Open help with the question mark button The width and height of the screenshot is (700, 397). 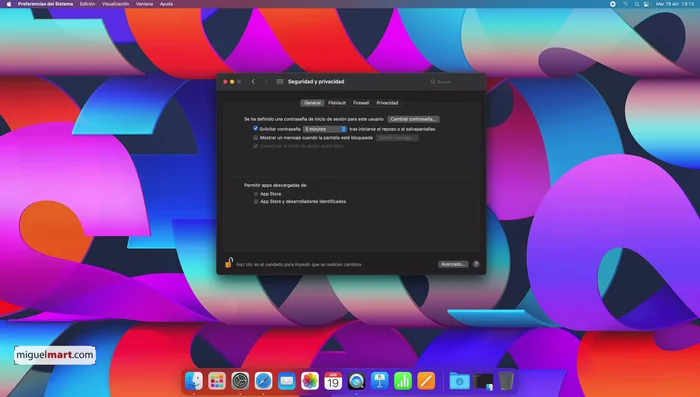click(x=476, y=264)
